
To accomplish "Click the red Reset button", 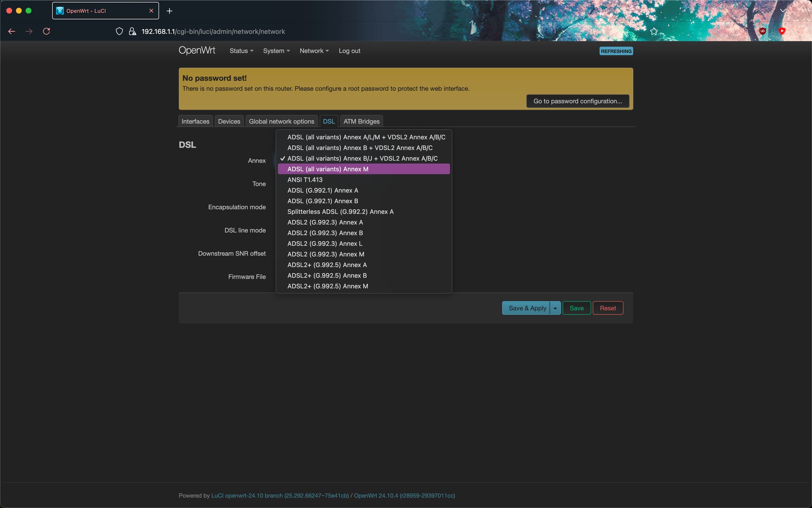I will (607, 308).
